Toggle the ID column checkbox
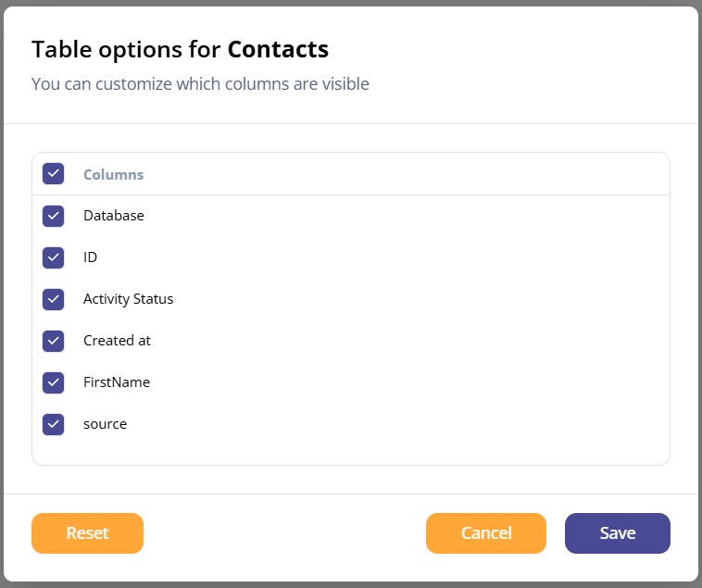 click(54, 257)
